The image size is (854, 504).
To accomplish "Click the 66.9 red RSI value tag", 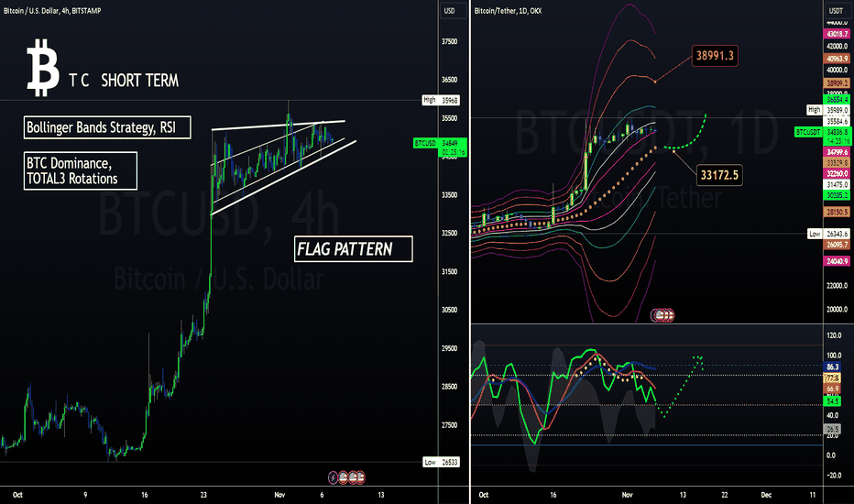I will [x=833, y=389].
